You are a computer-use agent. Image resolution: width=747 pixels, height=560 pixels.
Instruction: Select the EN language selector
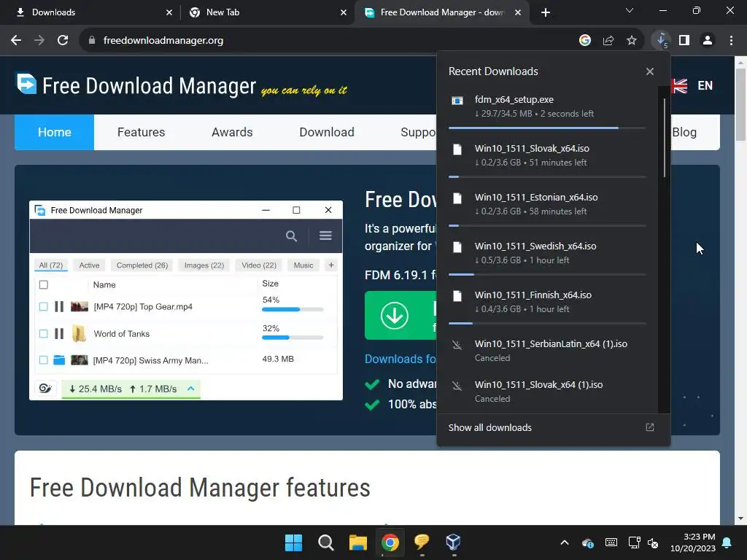tap(705, 86)
